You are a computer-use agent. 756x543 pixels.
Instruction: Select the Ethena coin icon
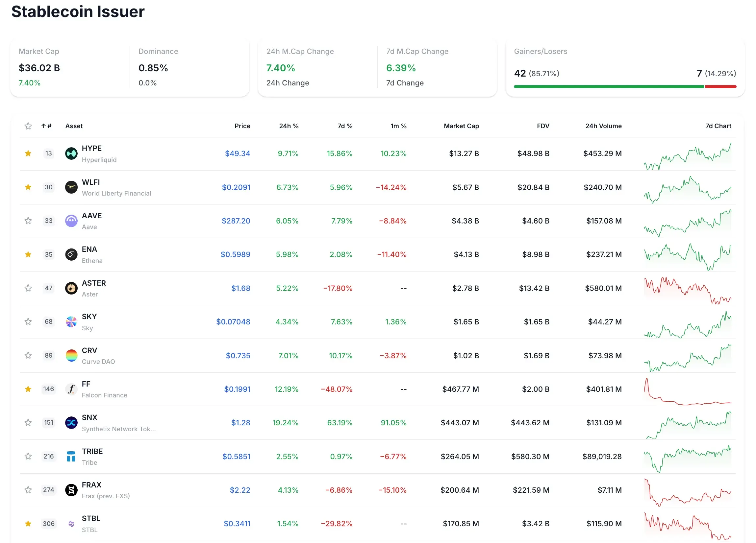[71, 254]
